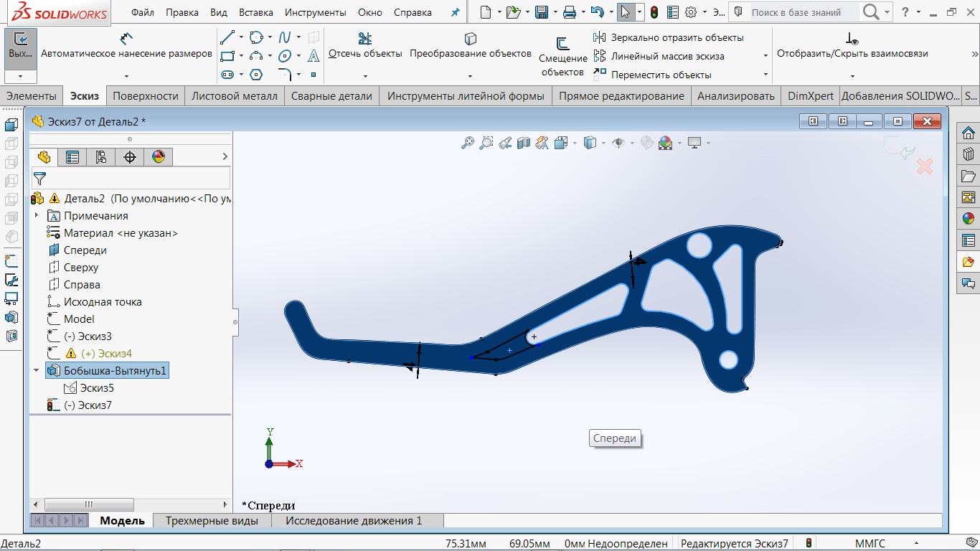Pick the Ellipse sketch tool
Screen dimensions: 980x551
click(x=285, y=56)
